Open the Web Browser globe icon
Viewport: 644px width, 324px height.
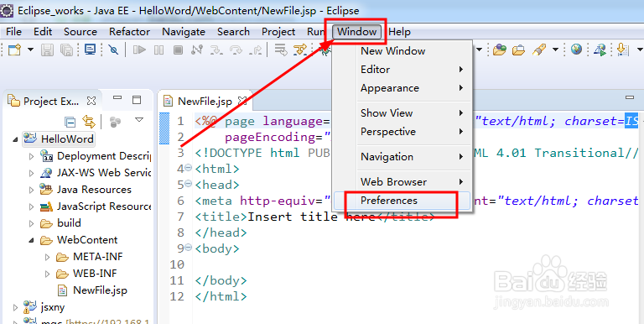tap(577, 50)
